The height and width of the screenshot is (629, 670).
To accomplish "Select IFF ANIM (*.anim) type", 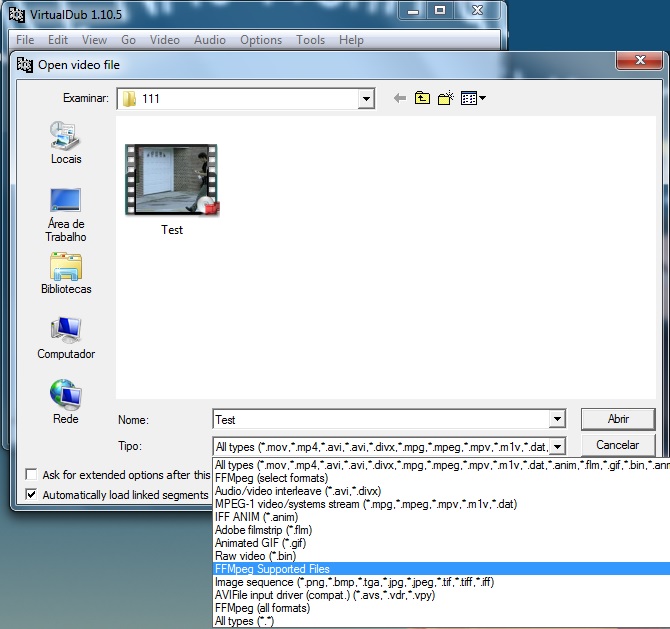I will tap(441, 517).
